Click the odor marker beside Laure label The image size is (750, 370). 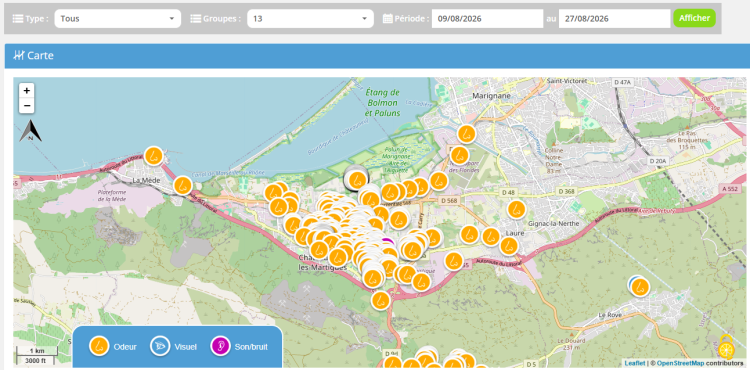[x=509, y=246]
